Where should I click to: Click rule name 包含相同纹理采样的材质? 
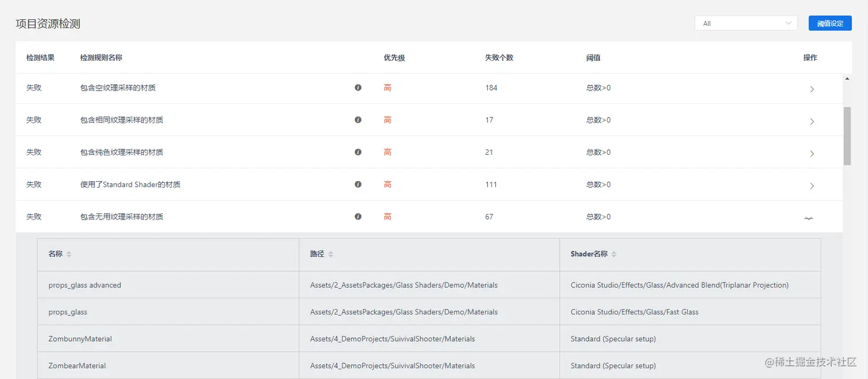122,120
